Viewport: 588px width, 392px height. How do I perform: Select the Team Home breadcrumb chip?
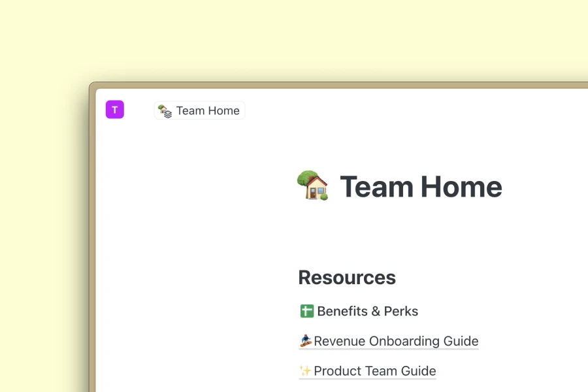(199, 110)
